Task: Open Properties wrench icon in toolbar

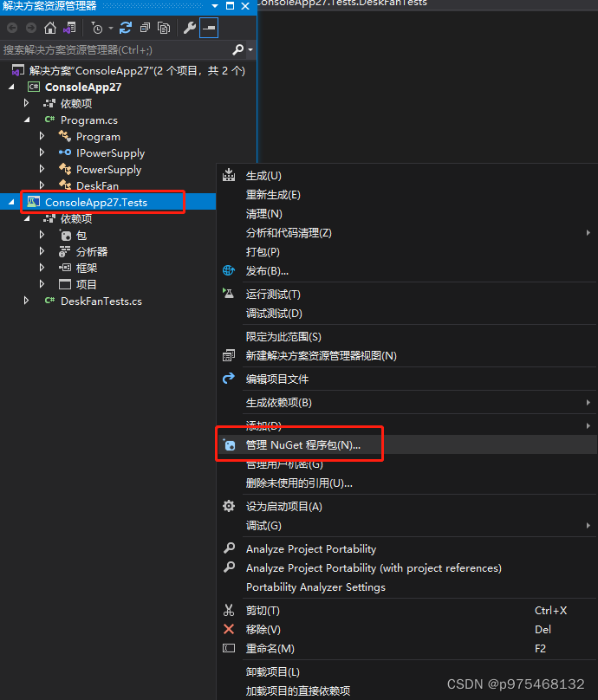Action: [189, 28]
